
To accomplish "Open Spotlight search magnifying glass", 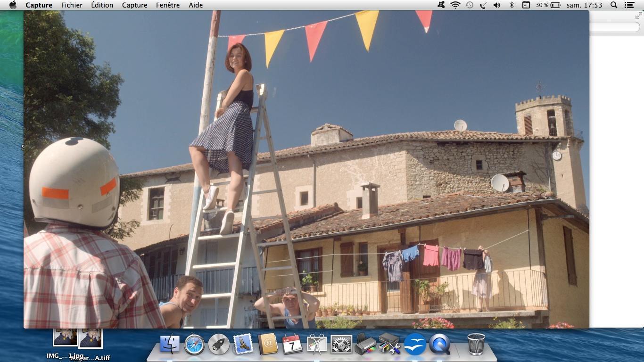I will [614, 5].
